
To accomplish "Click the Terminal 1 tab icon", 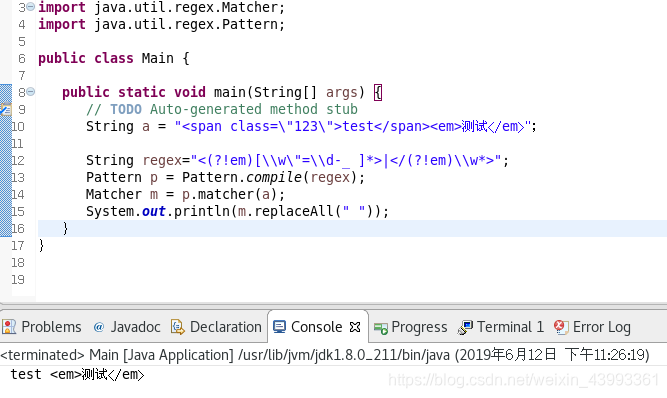I will [465, 327].
